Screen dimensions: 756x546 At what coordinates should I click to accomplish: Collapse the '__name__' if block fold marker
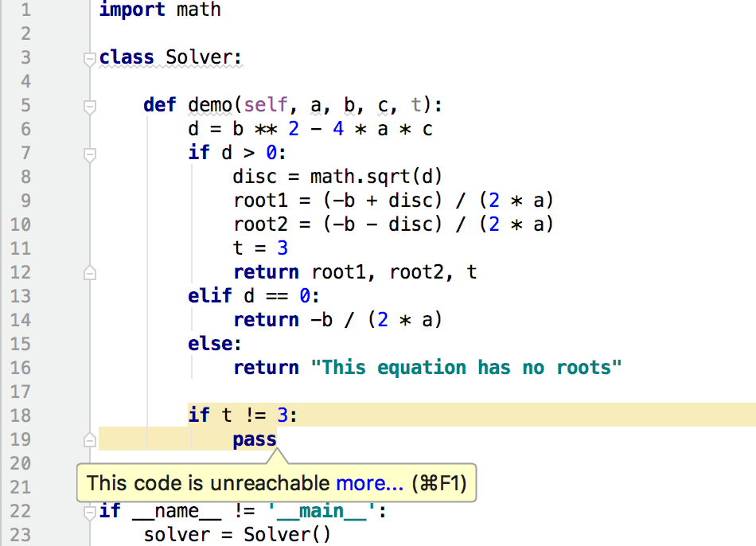(90, 513)
